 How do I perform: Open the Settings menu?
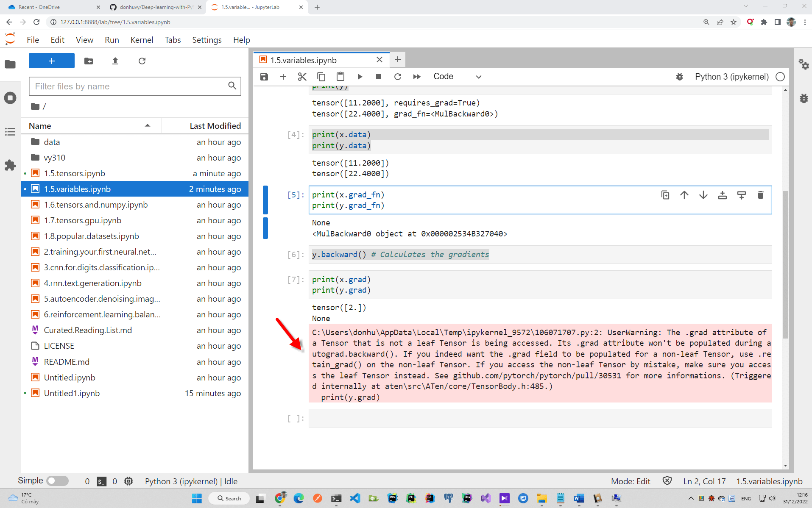point(207,40)
